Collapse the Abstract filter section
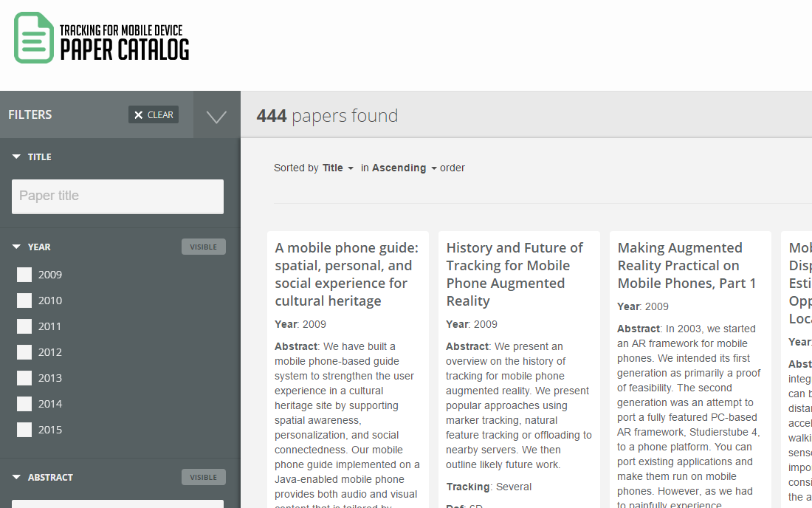 pos(16,477)
